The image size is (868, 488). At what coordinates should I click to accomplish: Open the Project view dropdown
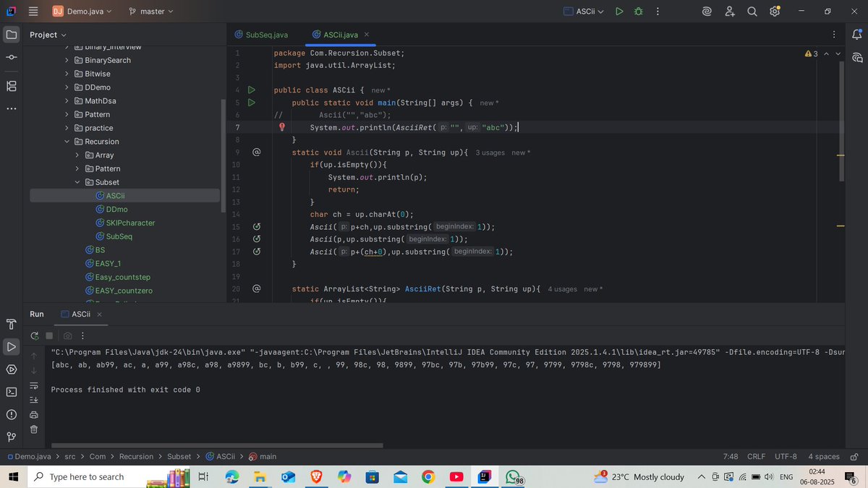pyautogui.click(x=48, y=35)
